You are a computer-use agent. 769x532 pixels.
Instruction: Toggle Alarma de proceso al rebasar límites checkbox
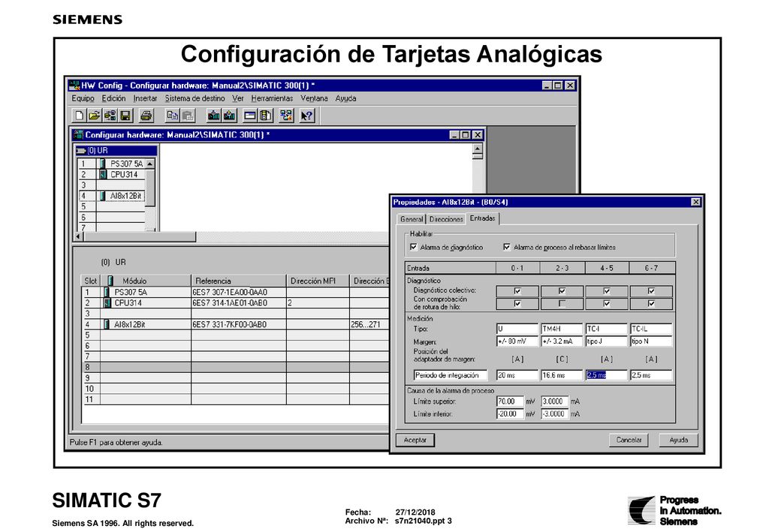507,247
